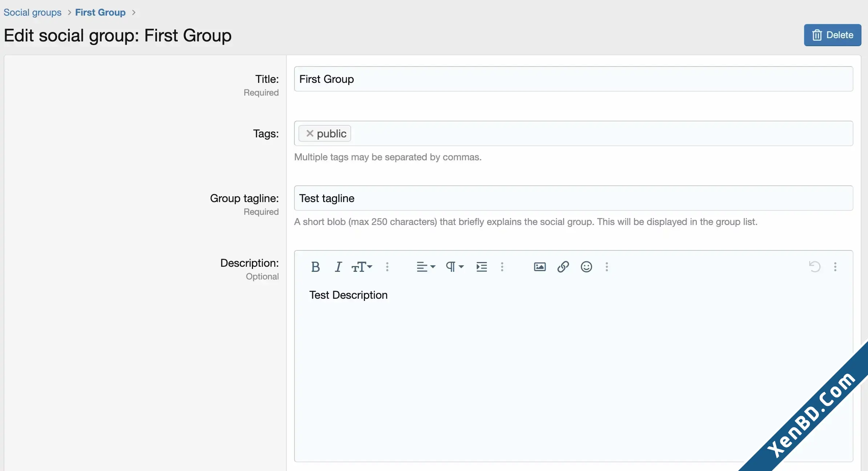Focus the Title input field

(x=573, y=79)
